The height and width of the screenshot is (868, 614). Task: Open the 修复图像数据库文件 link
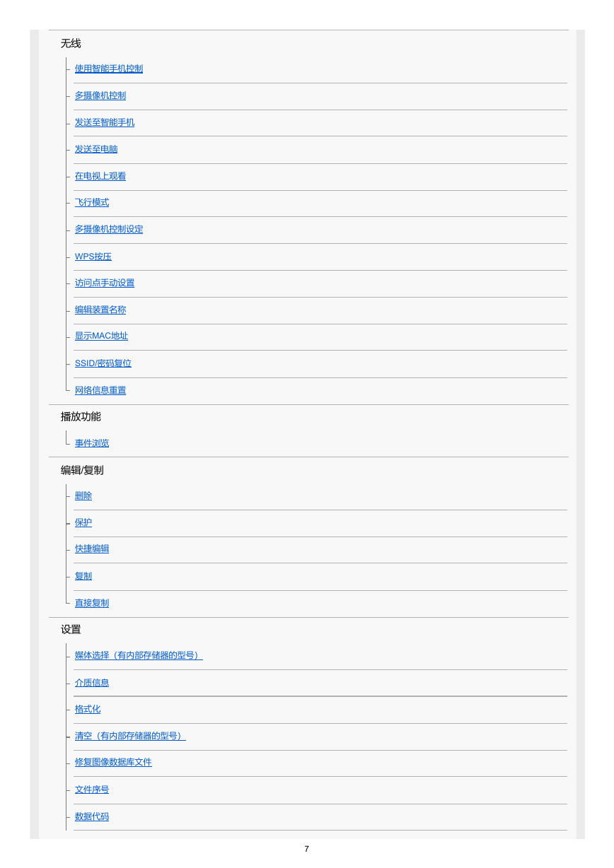113,762
